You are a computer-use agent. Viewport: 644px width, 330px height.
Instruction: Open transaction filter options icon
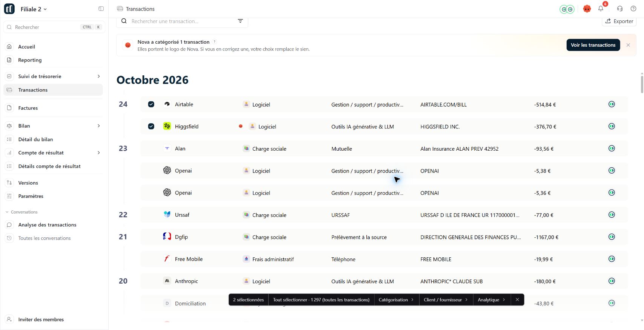click(x=240, y=21)
